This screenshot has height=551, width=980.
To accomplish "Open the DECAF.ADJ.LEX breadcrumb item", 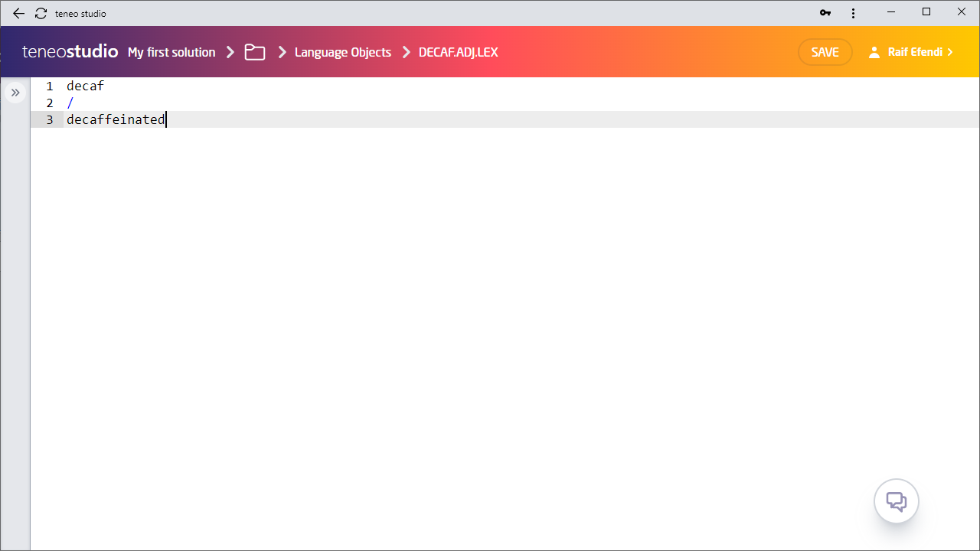I will click(458, 52).
